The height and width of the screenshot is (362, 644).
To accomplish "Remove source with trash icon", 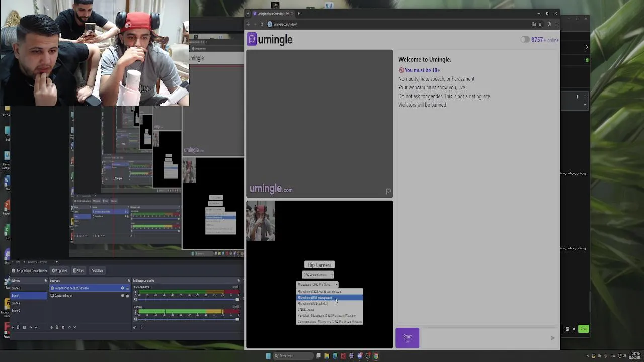I will [x=57, y=327].
